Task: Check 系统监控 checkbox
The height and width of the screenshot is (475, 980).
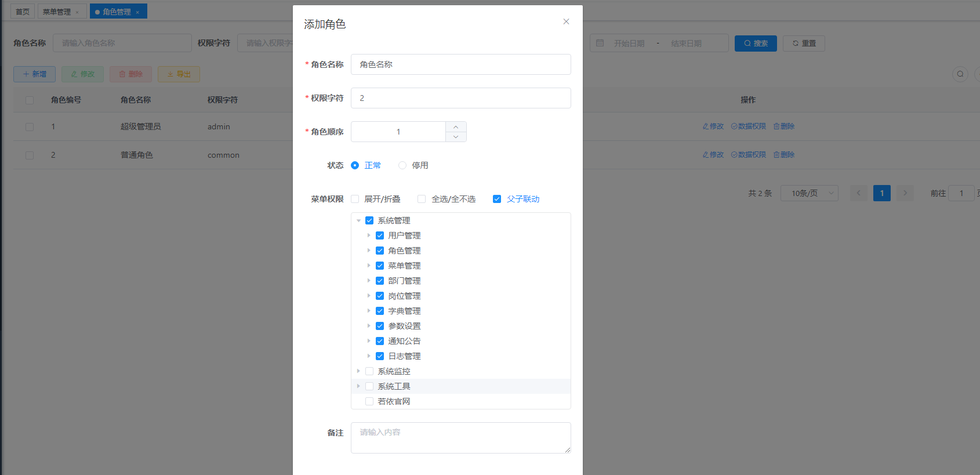Action: coord(369,371)
